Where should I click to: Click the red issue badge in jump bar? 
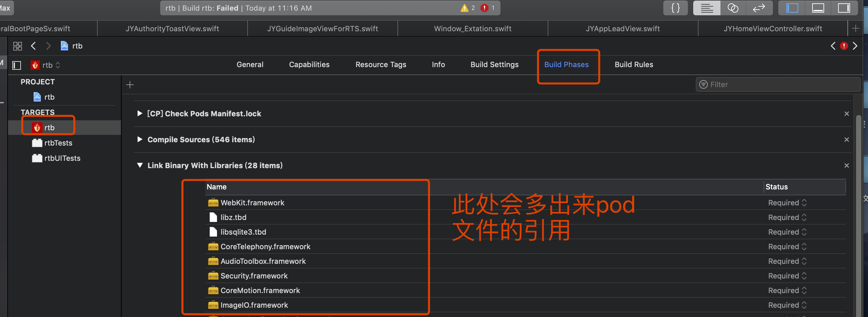pyautogui.click(x=844, y=46)
